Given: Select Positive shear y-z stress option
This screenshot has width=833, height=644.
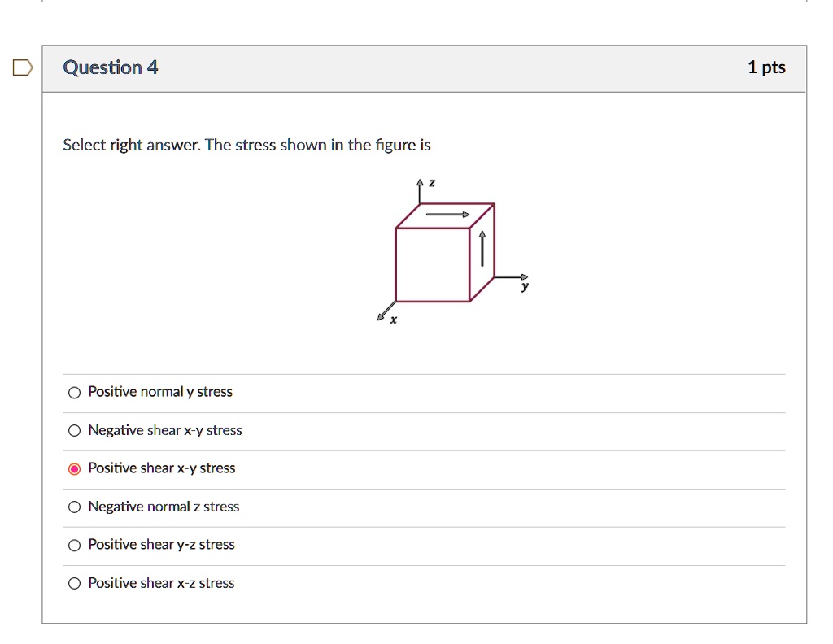Looking at the screenshot, I should [74, 544].
